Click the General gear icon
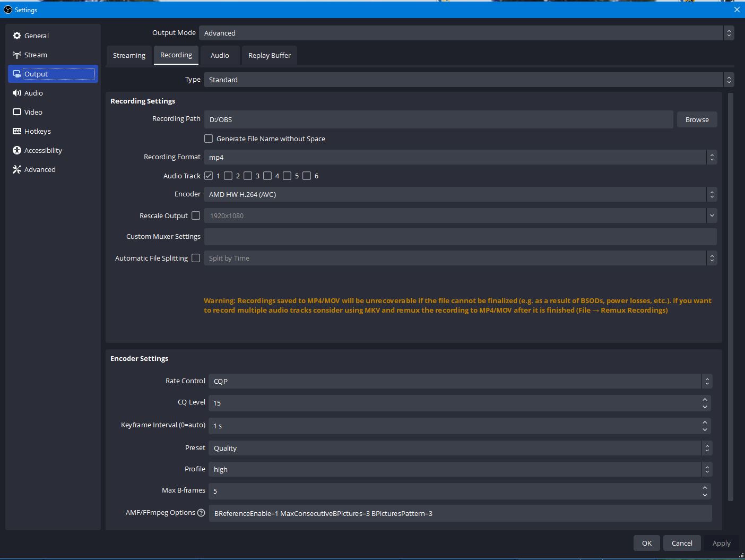This screenshot has width=745, height=560. click(x=17, y=36)
